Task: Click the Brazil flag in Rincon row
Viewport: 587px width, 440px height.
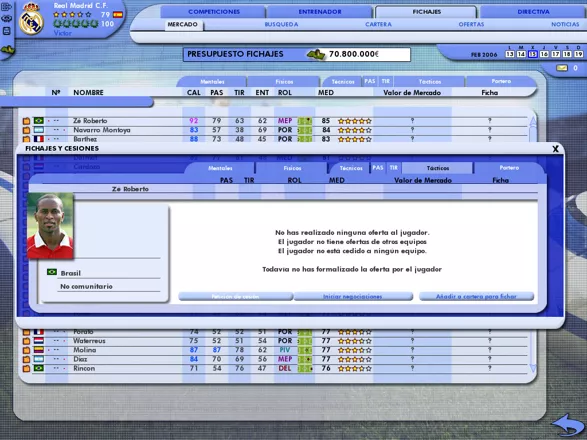Action: click(39, 368)
